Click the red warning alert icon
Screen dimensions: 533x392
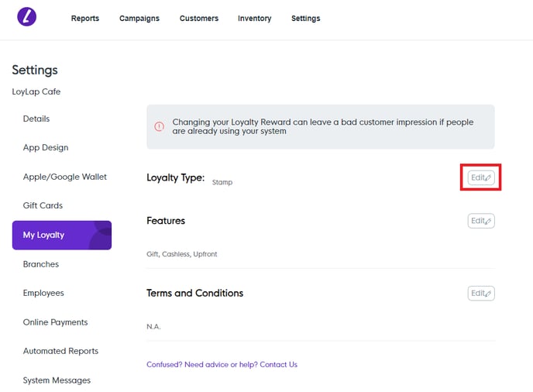click(160, 127)
